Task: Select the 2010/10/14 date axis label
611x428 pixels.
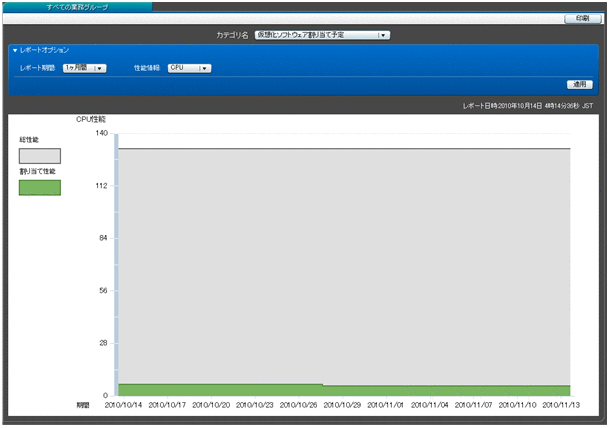Action: click(125, 405)
